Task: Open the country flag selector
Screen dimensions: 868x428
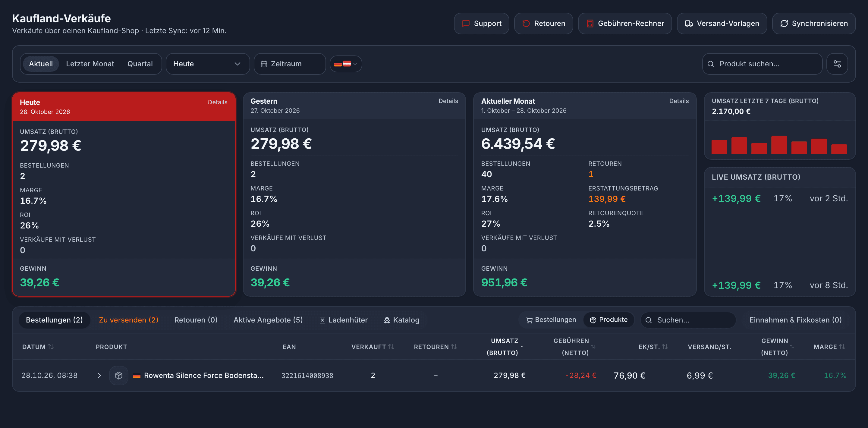Action: point(345,64)
